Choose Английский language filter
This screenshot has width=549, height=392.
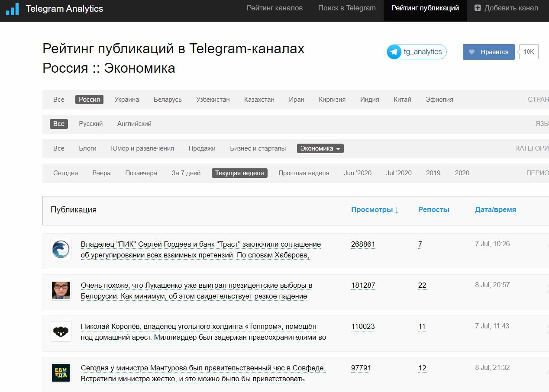pyautogui.click(x=134, y=124)
